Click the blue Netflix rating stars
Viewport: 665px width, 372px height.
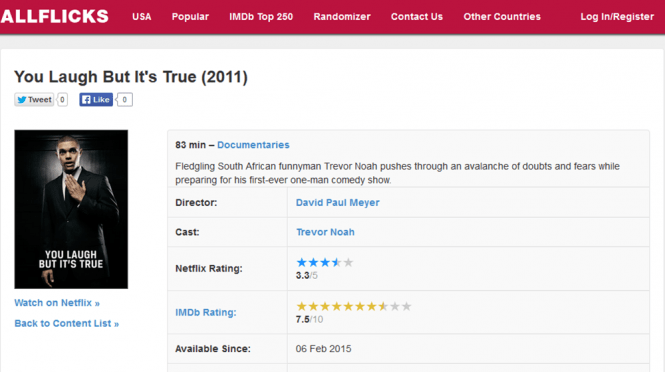pyautogui.click(x=324, y=263)
